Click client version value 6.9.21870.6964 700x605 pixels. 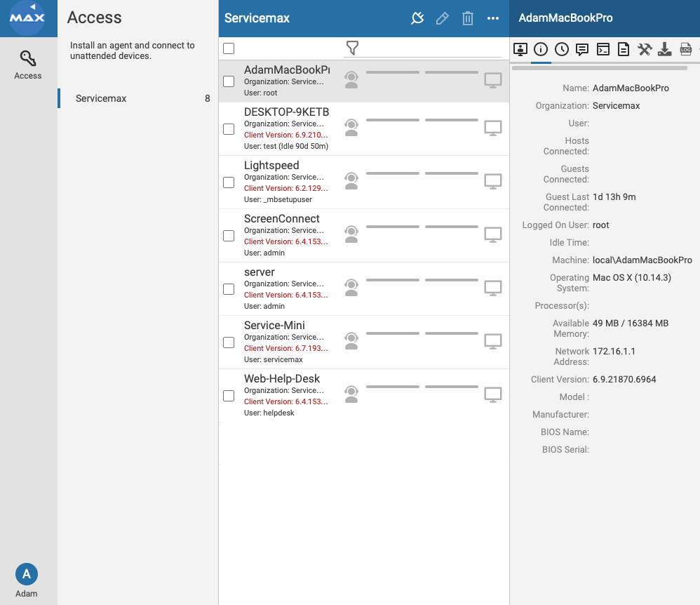[624, 380]
